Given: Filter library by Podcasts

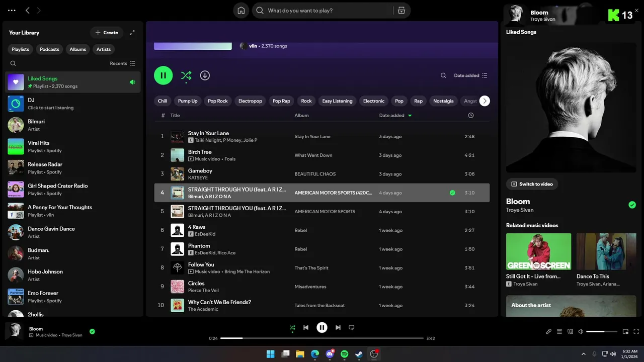Looking at the screenshot, I should [49, 49].
